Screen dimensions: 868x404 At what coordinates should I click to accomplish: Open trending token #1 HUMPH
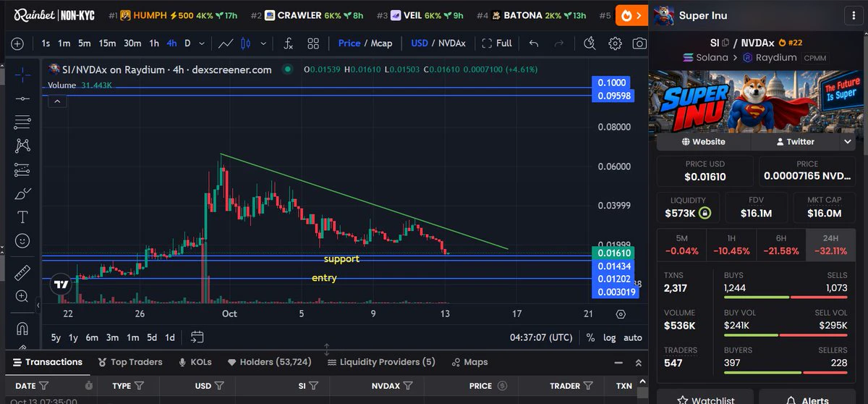pyautogui.click(x=172, y=15)
